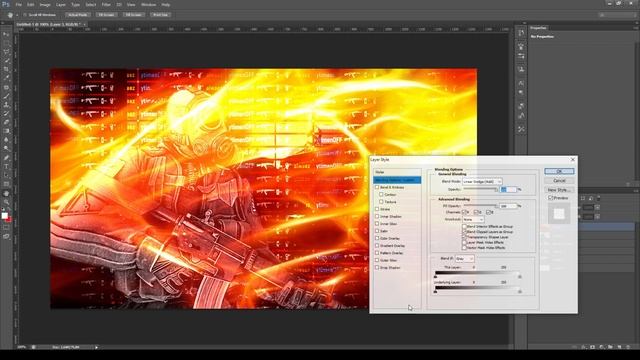Click the Opacity percentage input field
Image resolution: width=640 pixels, height=360 pixels.
(508, 189)
